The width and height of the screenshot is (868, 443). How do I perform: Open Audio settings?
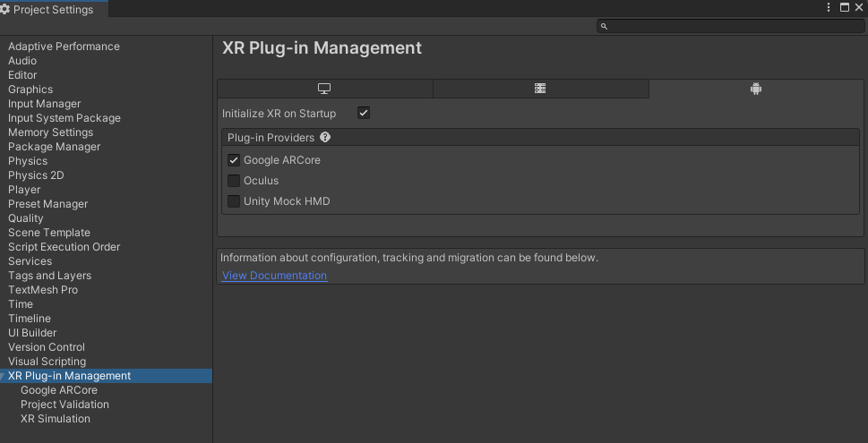coord(22,61)
